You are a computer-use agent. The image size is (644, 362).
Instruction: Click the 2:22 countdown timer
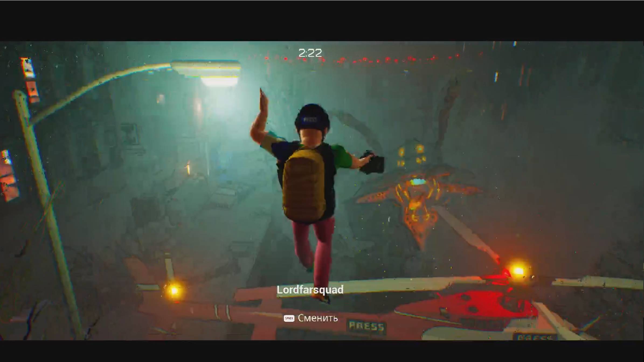point(310,53)
